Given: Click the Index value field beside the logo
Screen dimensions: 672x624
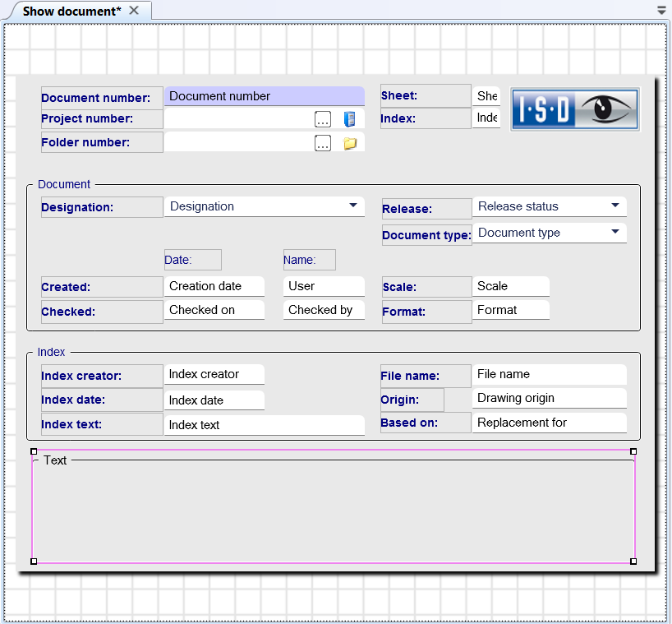Looking at the screenshot, I should (486, 118).
